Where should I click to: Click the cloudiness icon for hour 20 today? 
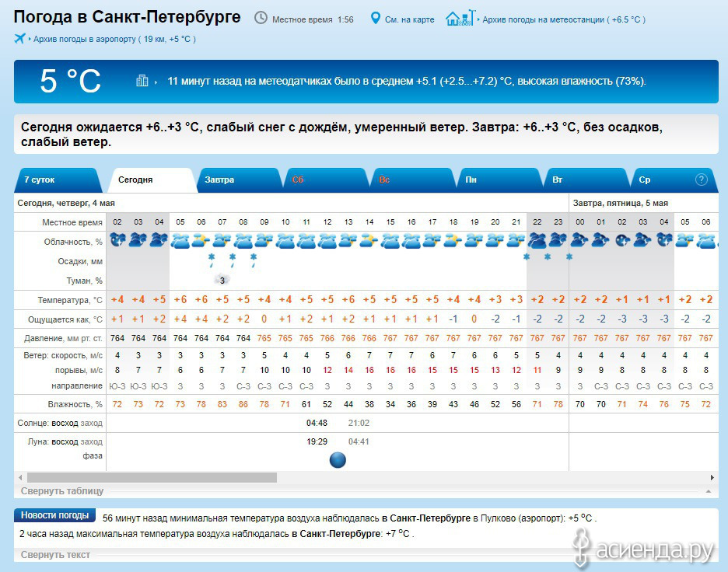495,240
